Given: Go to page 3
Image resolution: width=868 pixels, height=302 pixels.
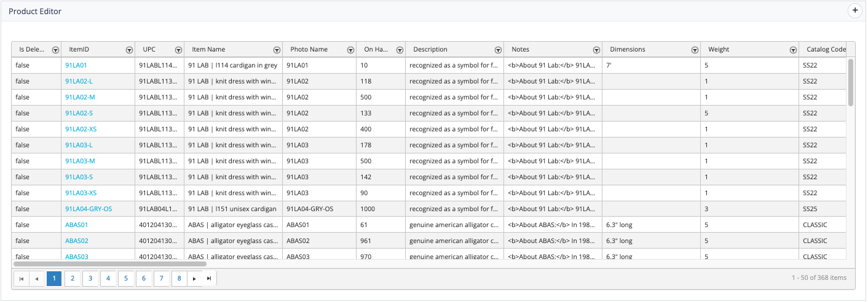Looking at the screenshot, I should (x=90, y=279).
